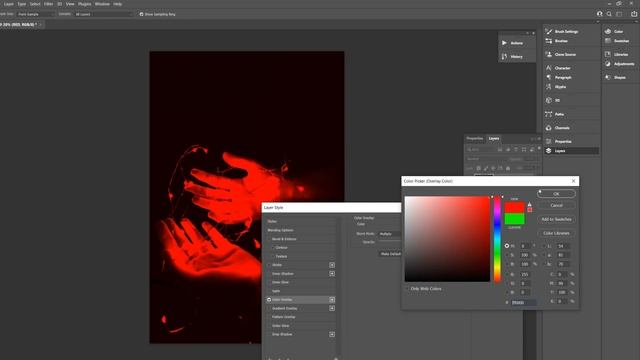
Task: Click the out-of-gamut warning triangle in Color Picker
Action: (x=529, y=204)
